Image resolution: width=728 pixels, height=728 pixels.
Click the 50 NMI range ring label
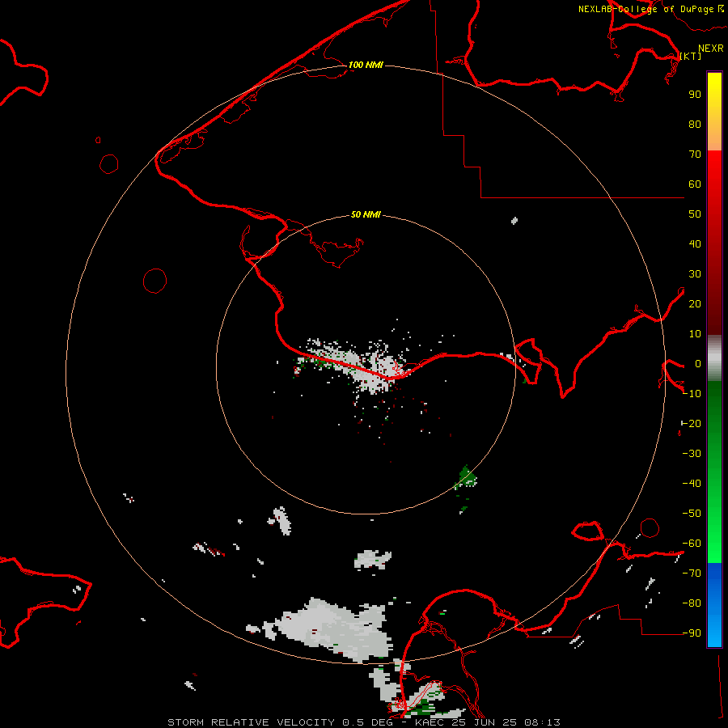click(366, 214)
